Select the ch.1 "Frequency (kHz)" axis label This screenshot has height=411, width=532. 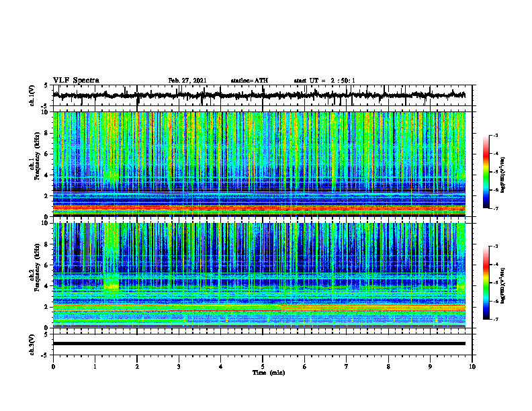pos(38,156)
